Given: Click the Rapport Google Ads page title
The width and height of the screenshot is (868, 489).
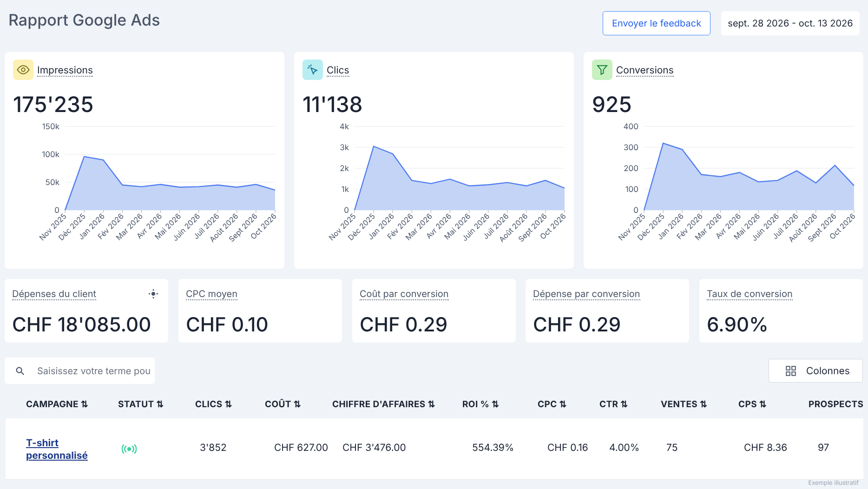Looking at the screenshot, I should (x=84, y=20).
